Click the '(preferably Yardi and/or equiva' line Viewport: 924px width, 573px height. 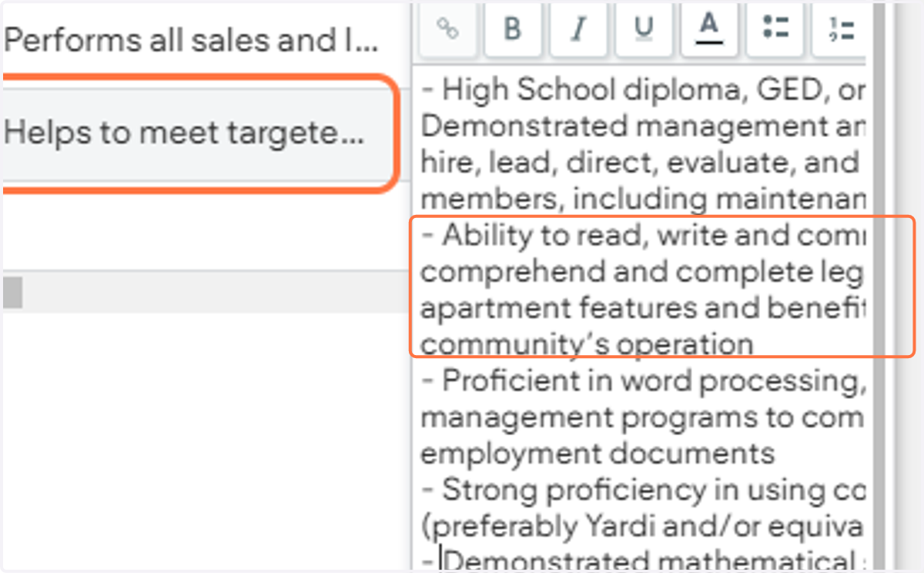pyautogui.click(x=643, y=526)
